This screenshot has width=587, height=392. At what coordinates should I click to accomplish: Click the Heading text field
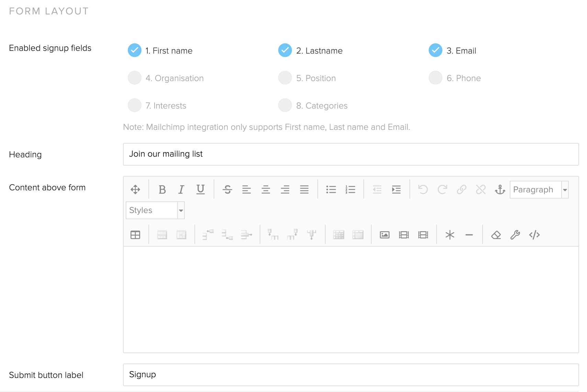point(350,154)
